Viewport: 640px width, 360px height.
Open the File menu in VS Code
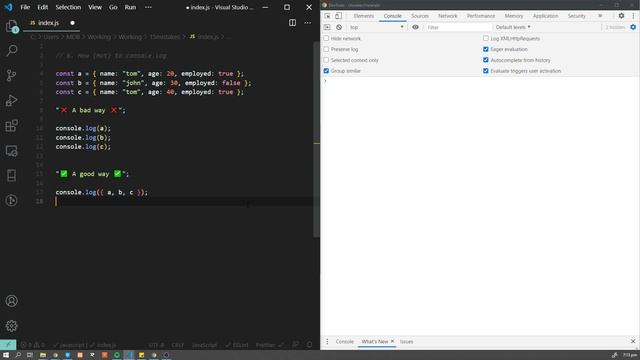(25, 7)
